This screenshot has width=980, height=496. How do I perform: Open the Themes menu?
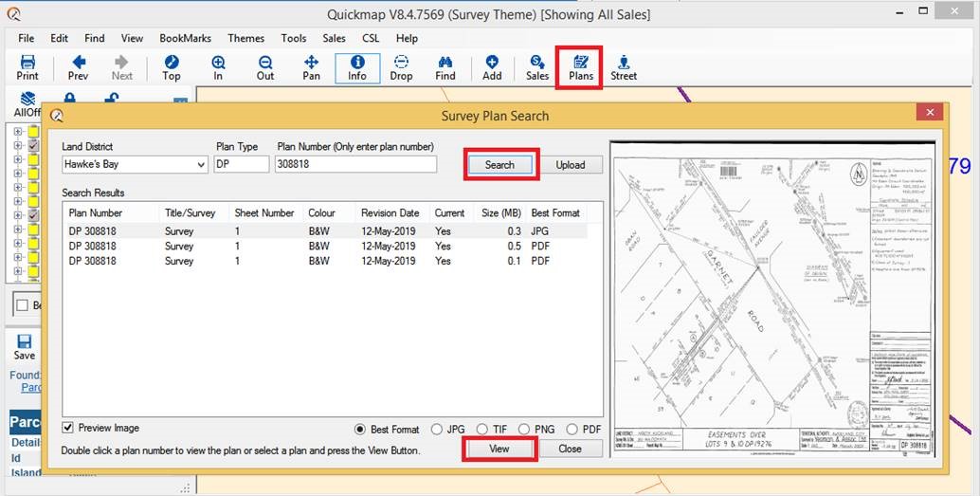pos(245,38)
